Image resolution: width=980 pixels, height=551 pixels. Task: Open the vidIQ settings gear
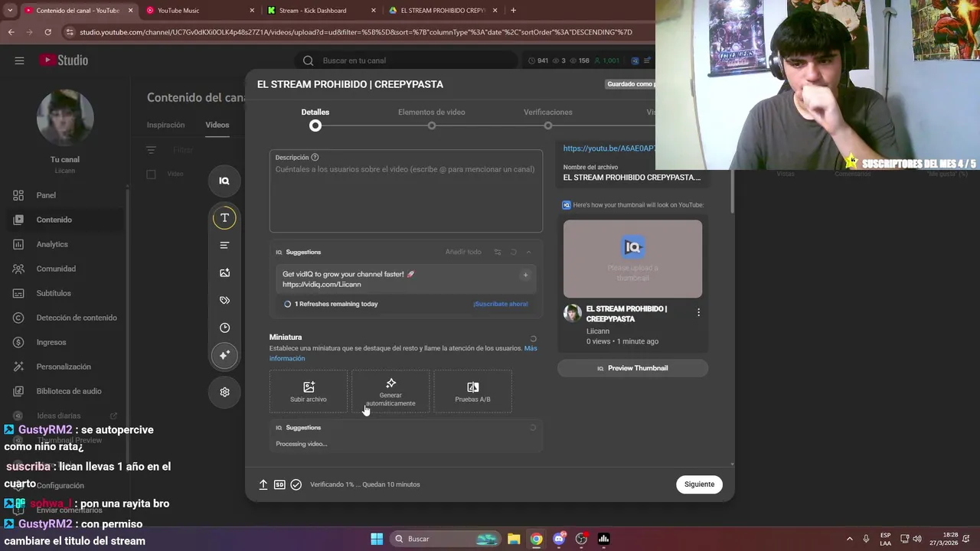(x=224, y=392)
